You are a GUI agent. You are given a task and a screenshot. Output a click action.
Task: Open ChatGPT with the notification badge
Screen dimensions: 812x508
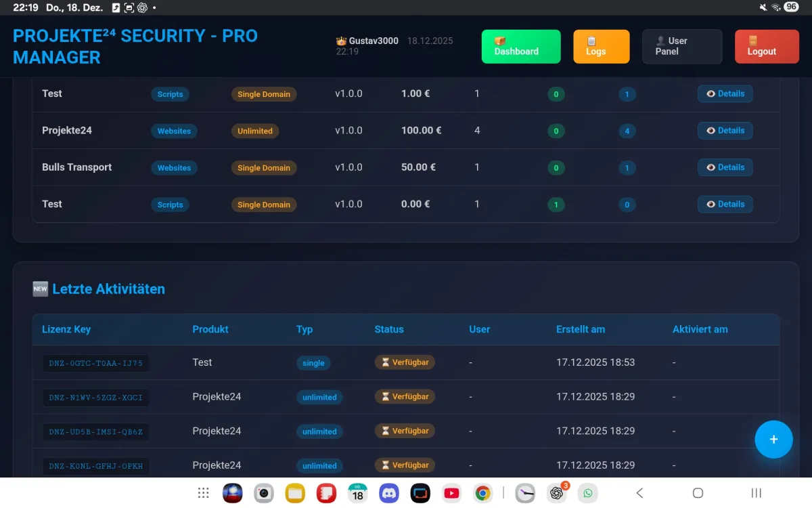558,492
